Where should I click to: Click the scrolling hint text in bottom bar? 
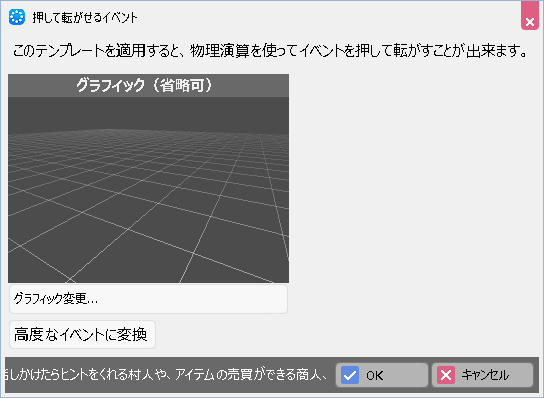(165, 374)
